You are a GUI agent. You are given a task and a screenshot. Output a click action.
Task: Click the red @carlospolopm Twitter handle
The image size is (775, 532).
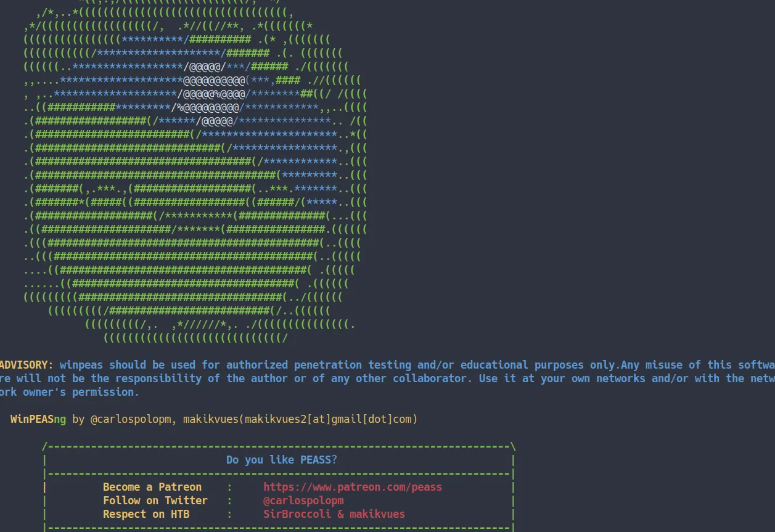pos(303,501)
